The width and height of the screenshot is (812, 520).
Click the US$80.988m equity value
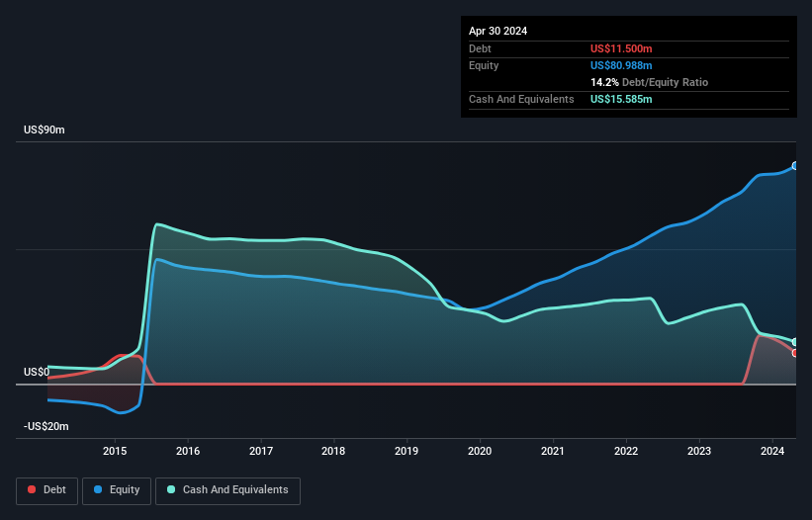621,65
